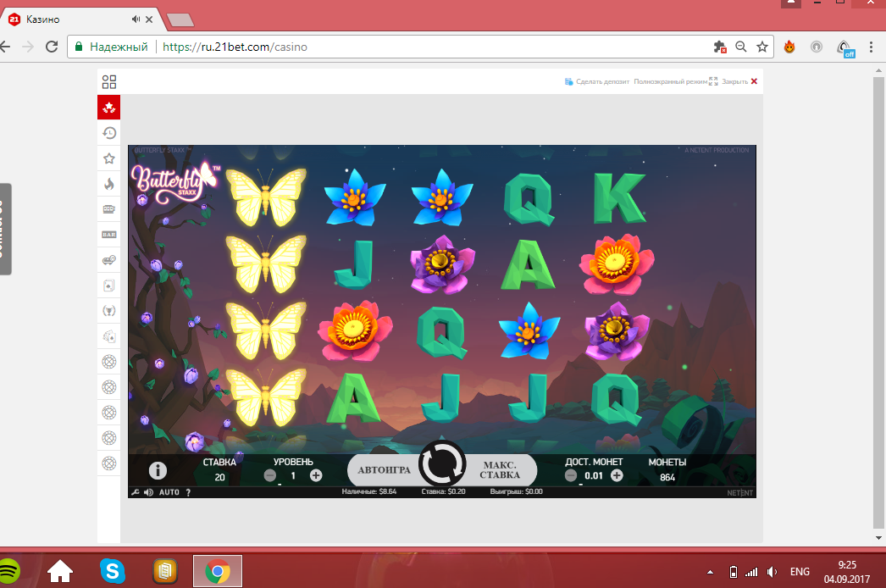
Task: Open the game help question mark
Action: pyautogui.click(x=188, y=492)
